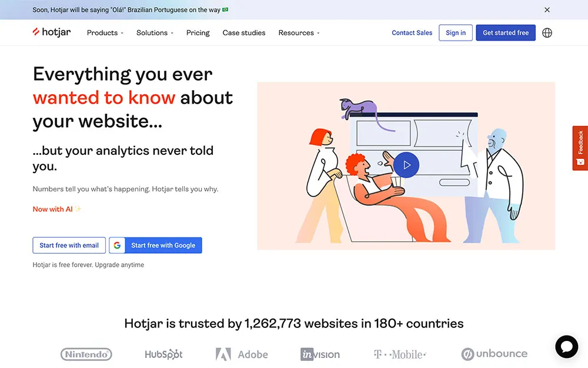Screen dimensions: 588x368
Task: Click the HubSpot logo
Action: tap(163, 354)
